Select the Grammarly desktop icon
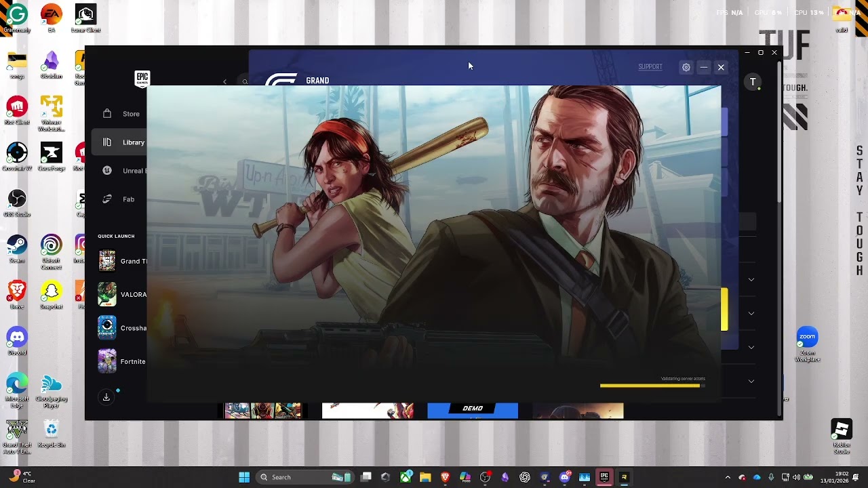The height and width of the screenshot is (488, 868). 17,18
